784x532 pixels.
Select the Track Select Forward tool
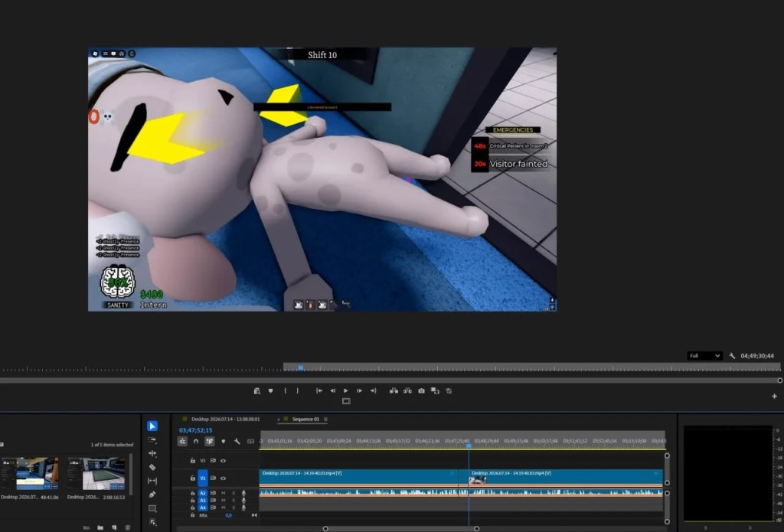click(x=152, y=440)
